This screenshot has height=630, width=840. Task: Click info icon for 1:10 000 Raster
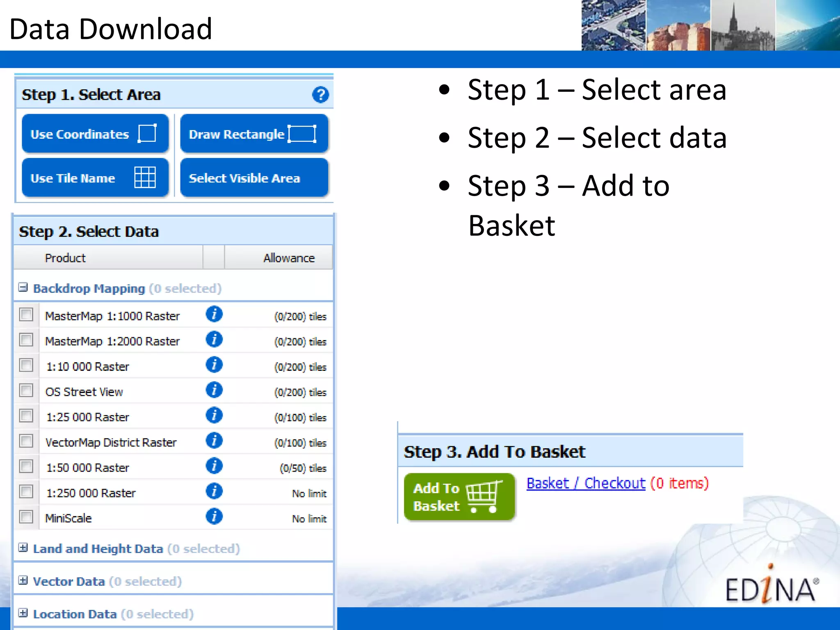click(x=214, y=365)
